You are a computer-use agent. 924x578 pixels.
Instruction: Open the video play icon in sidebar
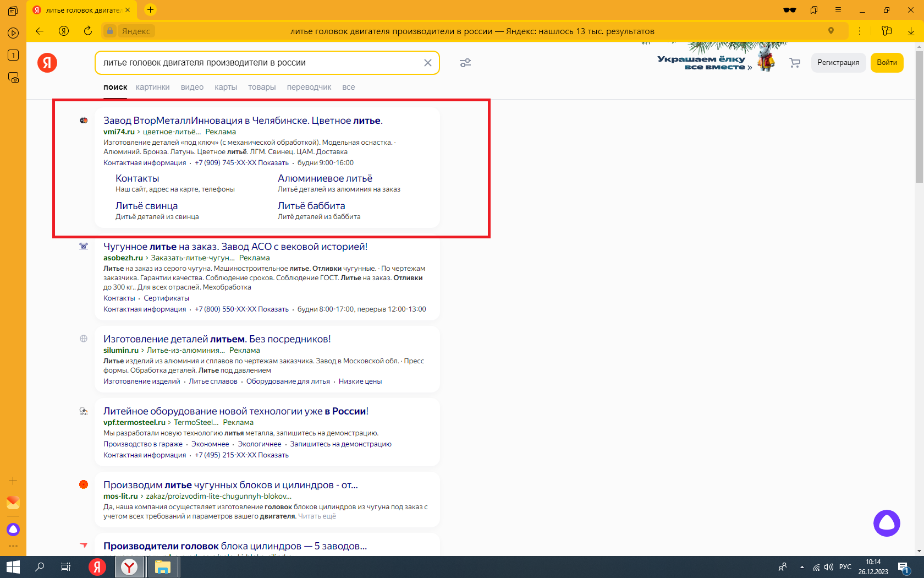[13, 33]
